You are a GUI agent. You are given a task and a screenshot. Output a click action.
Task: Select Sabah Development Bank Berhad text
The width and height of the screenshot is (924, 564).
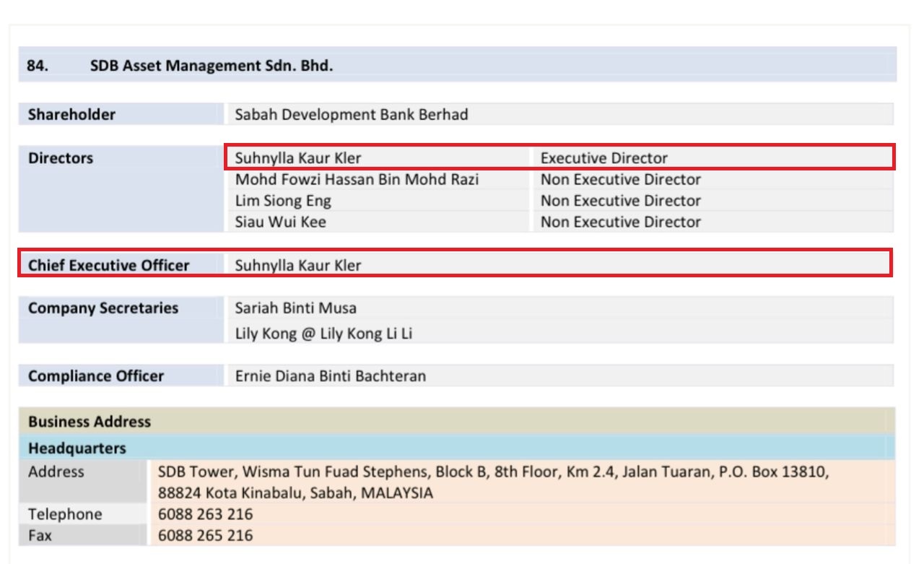(352, 114)
